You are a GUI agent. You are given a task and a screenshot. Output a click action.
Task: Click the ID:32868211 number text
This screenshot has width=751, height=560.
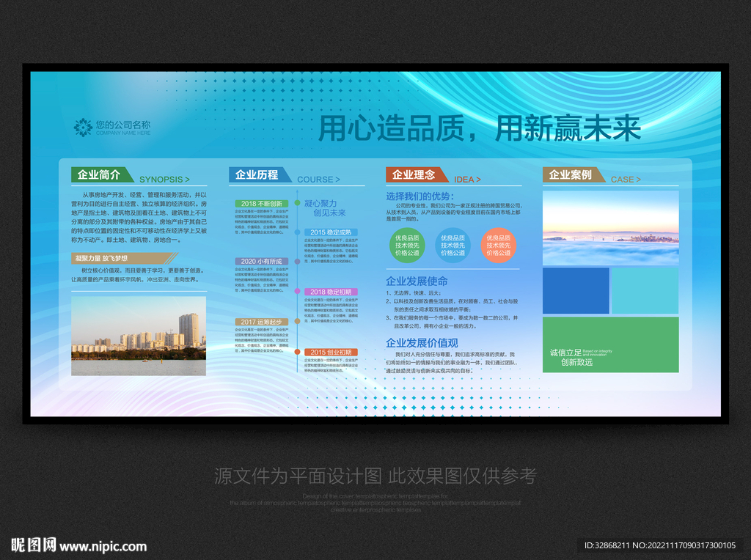607,545
